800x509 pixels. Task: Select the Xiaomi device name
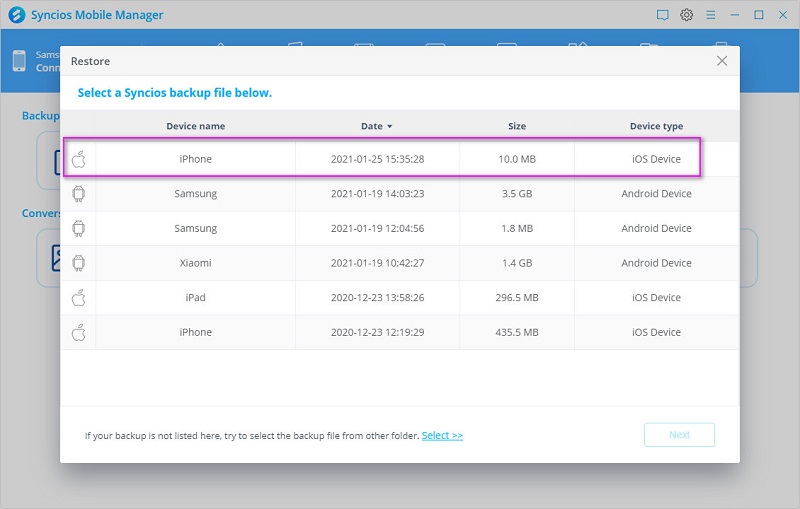click(195, 263)
